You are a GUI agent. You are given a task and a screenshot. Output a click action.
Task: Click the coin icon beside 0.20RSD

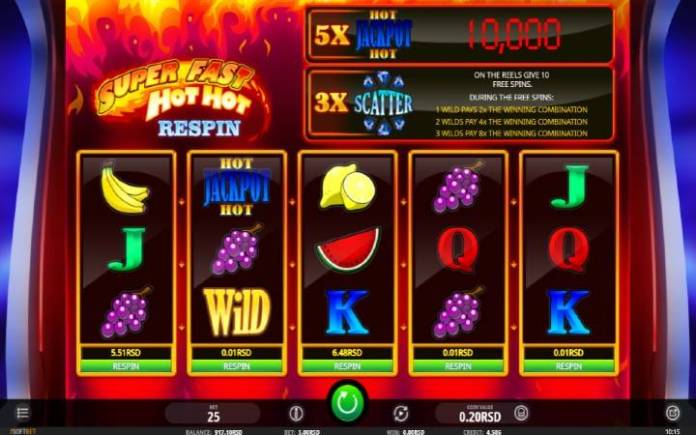(522, 413)
